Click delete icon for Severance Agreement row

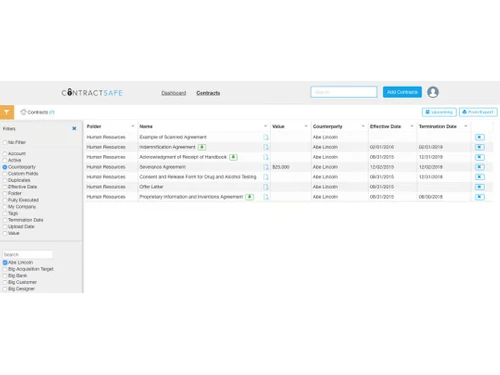click(479, 167)
